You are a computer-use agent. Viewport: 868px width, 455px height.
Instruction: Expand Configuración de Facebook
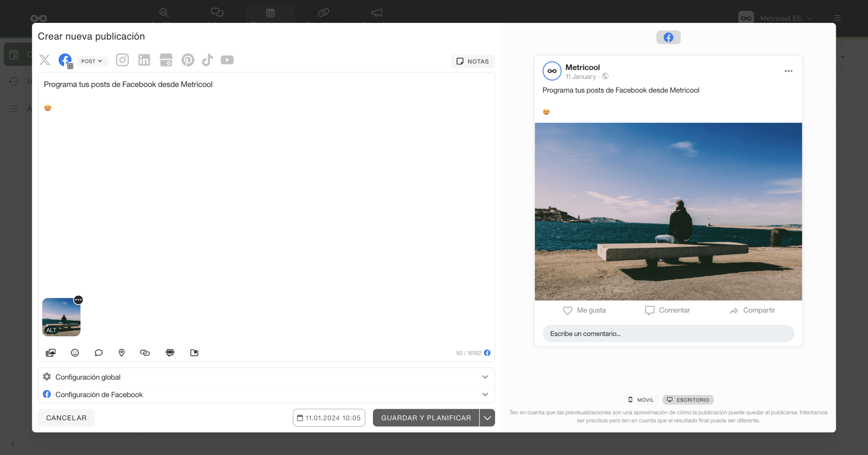266,394
